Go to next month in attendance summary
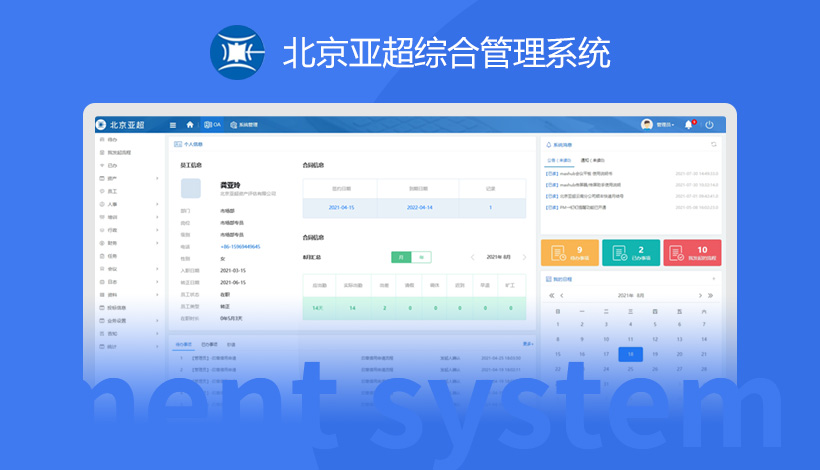The height and width of the screenshot is (470, 820). tap(525, 257)
